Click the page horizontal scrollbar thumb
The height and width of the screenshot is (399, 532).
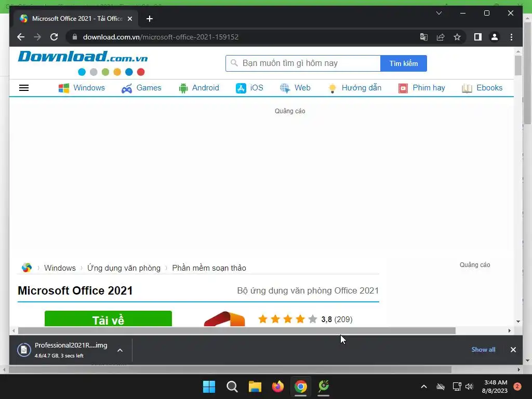(236, 331)
